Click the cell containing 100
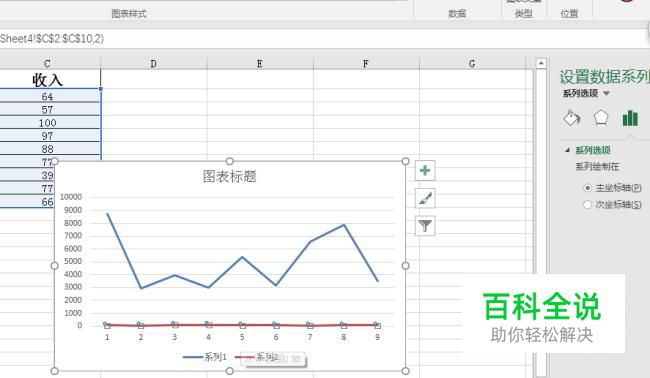The image size is (650, 378). 47,123
